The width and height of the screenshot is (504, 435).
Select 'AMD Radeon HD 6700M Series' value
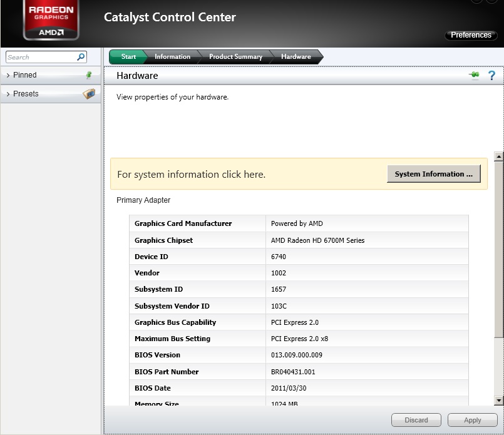pos(317,240)
